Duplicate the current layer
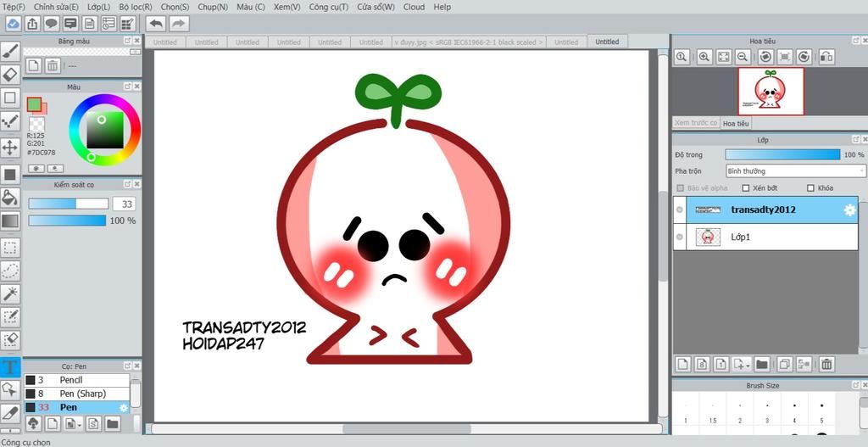 click(784, 364)
